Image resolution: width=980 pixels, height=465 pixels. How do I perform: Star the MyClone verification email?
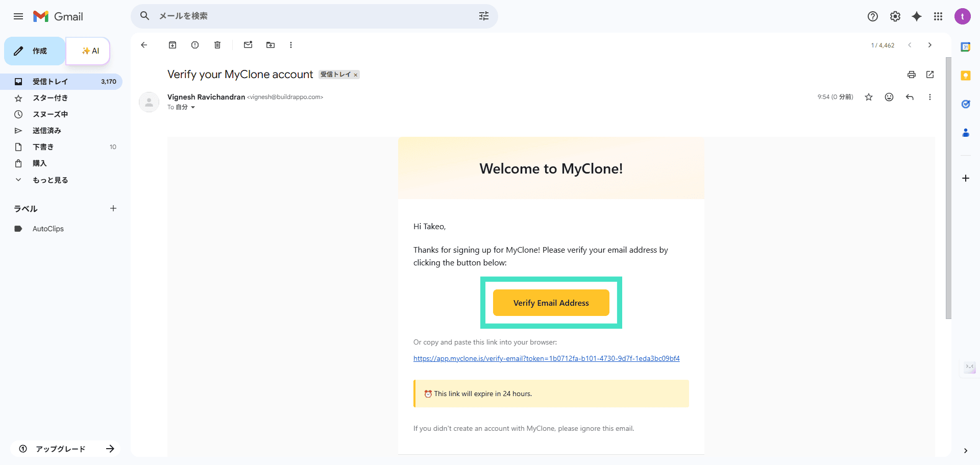(x=869, y=97)
